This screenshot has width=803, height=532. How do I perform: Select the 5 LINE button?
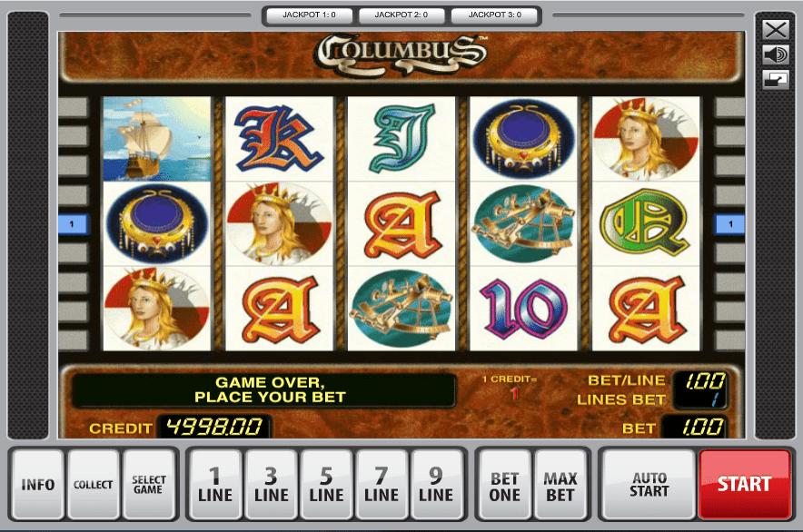(x=326, y=485)
